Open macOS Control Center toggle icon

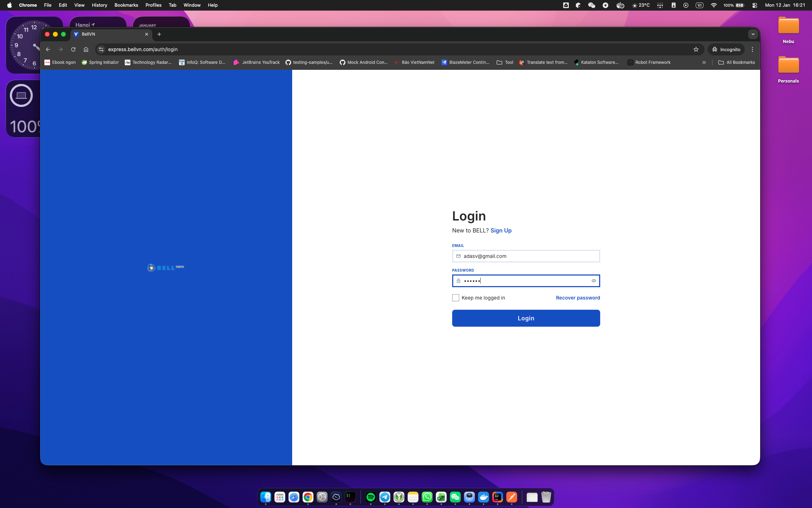tap(755, 5)
